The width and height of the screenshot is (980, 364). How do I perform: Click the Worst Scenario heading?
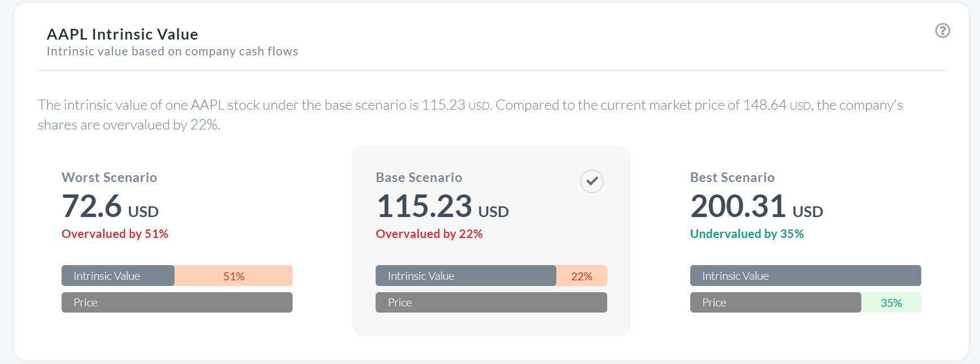click(x=109, y=177)
